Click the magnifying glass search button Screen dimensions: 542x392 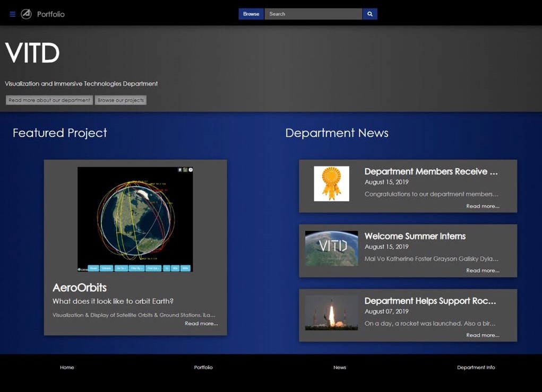pyautogui.click(x=370, y=14)
